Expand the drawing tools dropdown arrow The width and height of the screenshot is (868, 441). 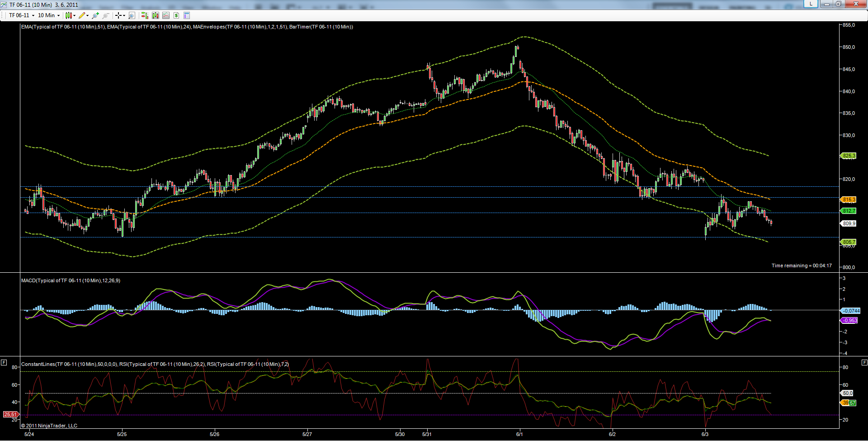click(x=87, y=15)
